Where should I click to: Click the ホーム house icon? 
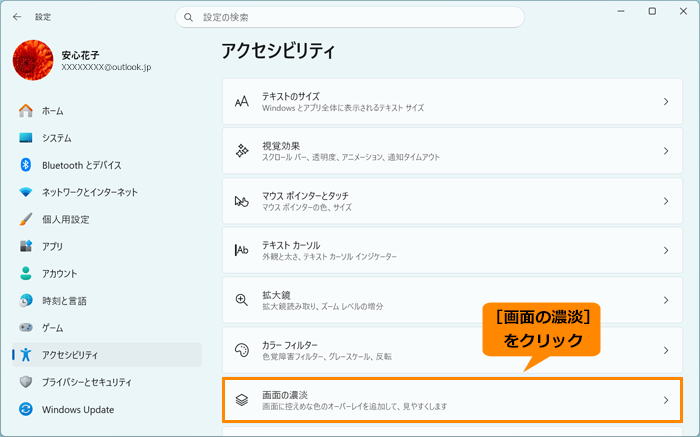(26, 111)
